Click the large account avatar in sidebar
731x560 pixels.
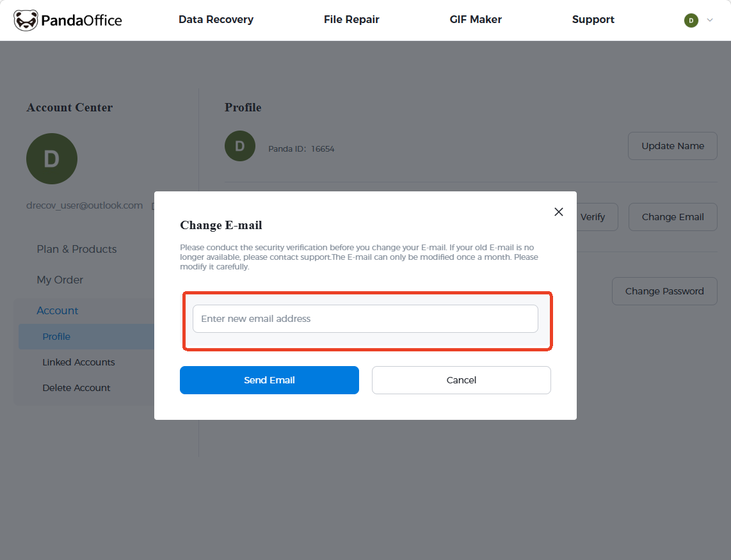click(52, 159)
